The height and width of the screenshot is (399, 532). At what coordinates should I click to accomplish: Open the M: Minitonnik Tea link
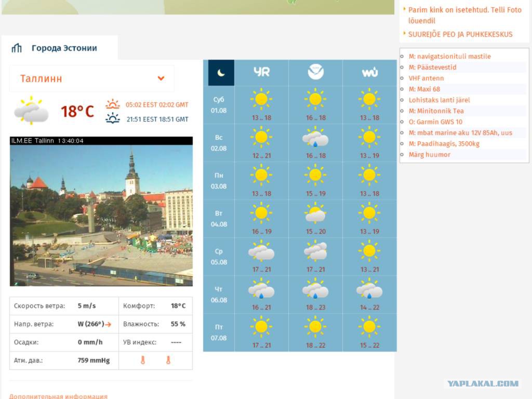[x=436, y=111]
